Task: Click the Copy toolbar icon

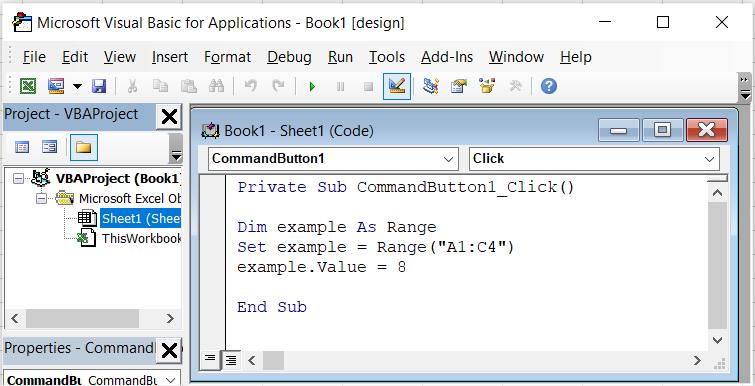Action: tap(160, 87)
